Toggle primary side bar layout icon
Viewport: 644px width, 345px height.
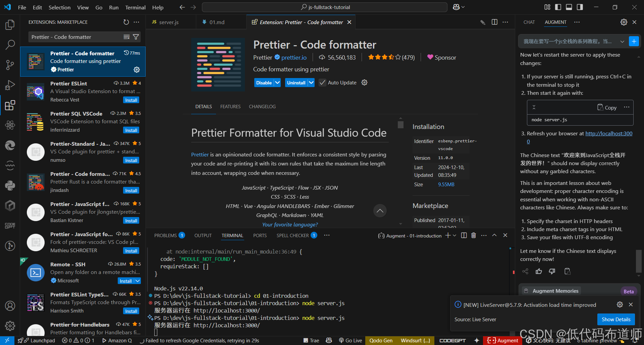pos(558,7)
